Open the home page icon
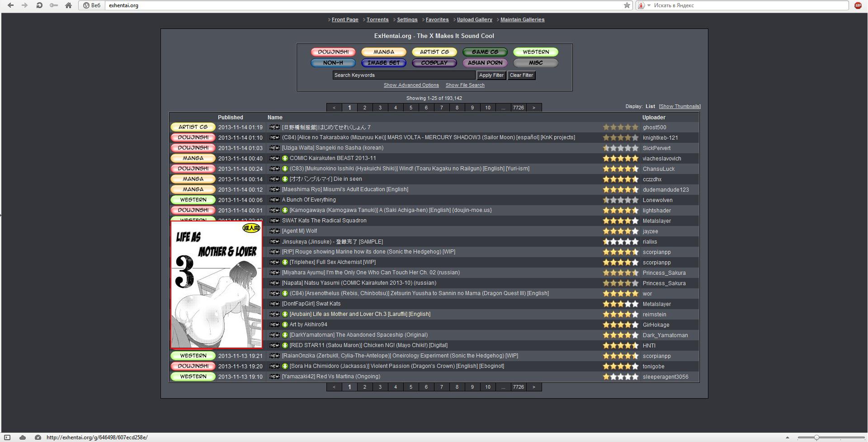 click(68, 5)
